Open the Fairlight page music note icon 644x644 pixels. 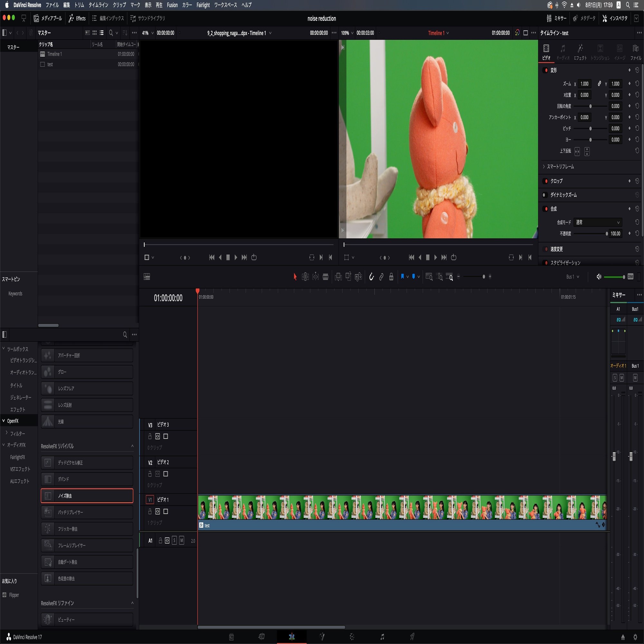[x=382, y=637]
